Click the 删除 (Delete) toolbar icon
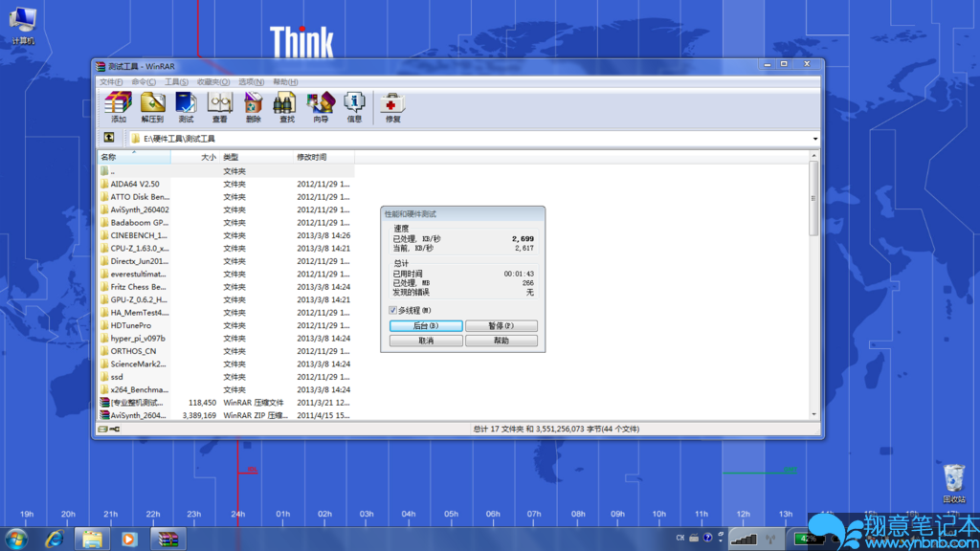Image resolution: width=980 pixels, height=551 pixels. click(253, 106)
